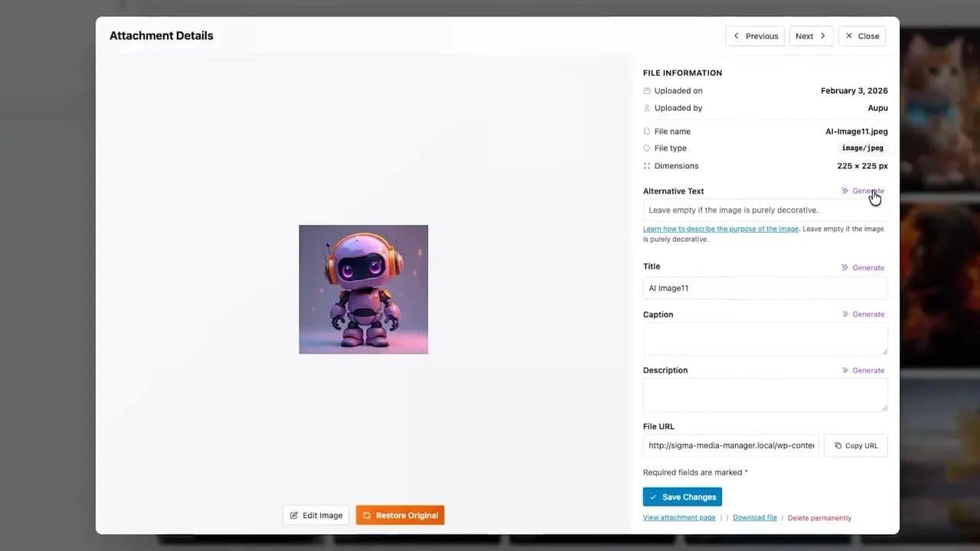This screenshot has height=551, width=980.
Task: Go to the Next attachment
Action: (x=811, y=36)
